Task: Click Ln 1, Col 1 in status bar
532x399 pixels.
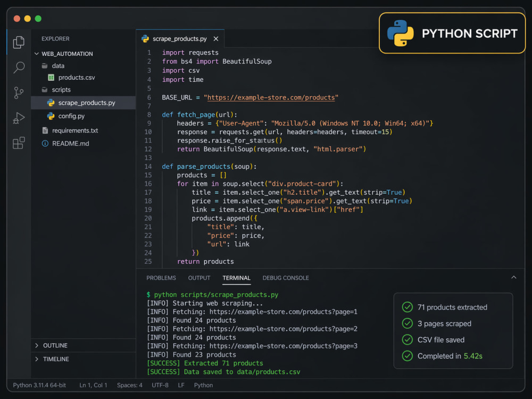Action: [93, 385]
